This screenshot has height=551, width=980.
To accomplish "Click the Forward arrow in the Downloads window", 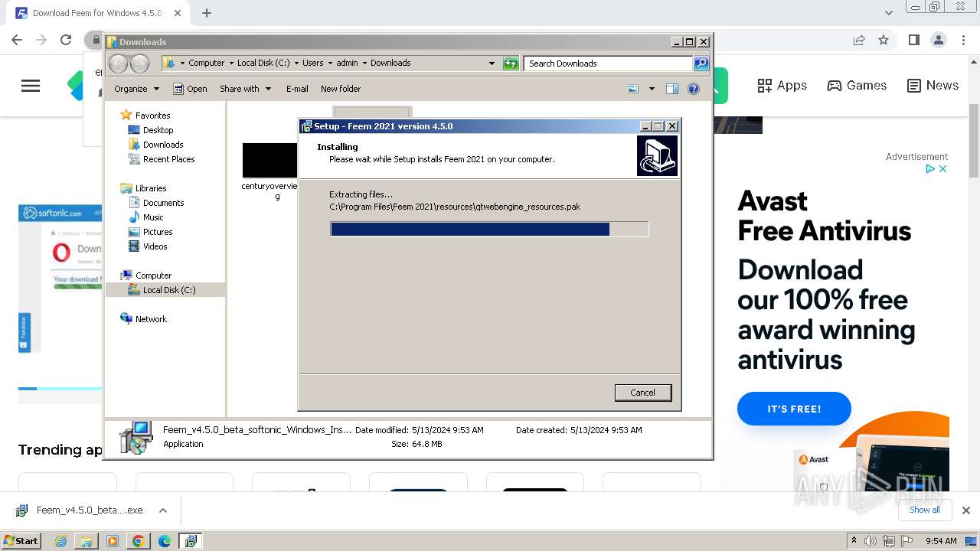I will pyautogui.click(x=139, y=64).
